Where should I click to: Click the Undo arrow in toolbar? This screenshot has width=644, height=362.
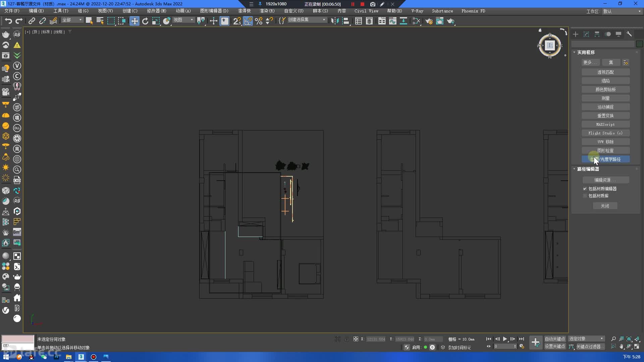coord(8,21)
